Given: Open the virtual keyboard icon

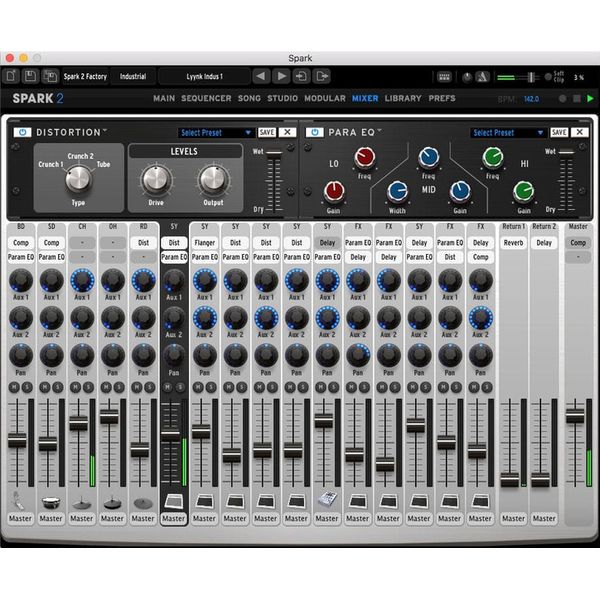Looking at the screenshot, I should (444, 77).
